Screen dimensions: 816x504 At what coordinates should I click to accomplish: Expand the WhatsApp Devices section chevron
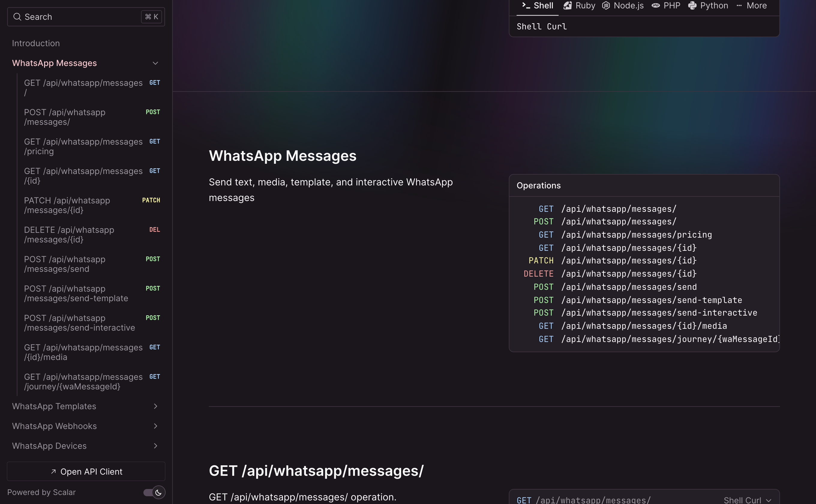pyautogui.click(x=155, y=446)
